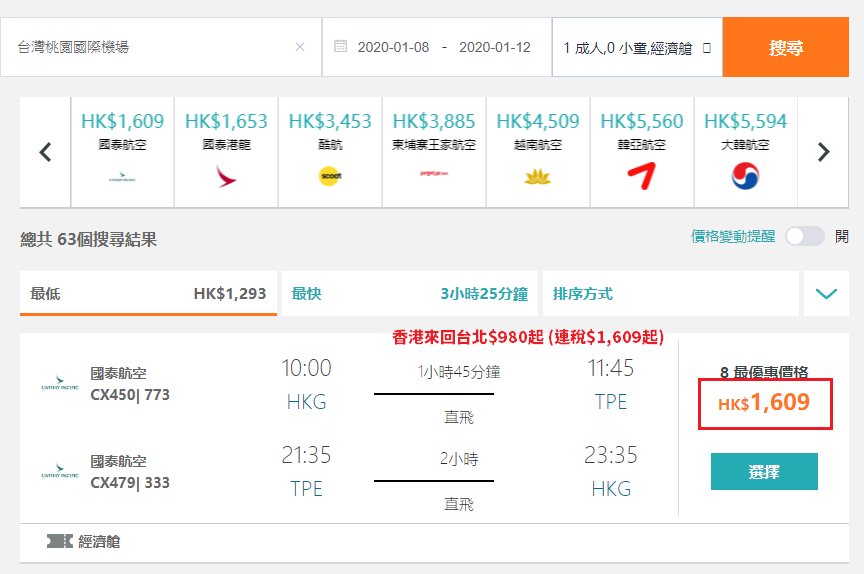864x574 pixels.
Task: Select the 最低 HK$1,293 tab
Action: click(x=148, y=294)
